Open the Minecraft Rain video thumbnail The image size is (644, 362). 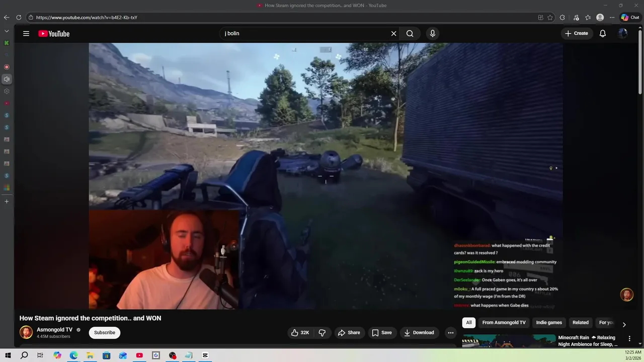(509, 340)
